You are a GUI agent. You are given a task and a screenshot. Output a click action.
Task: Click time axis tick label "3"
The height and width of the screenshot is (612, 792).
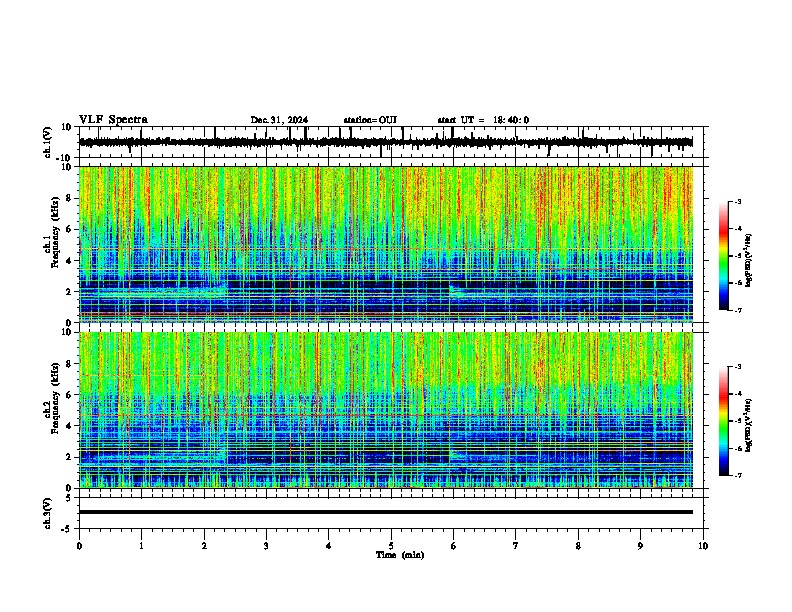[266, 546]
